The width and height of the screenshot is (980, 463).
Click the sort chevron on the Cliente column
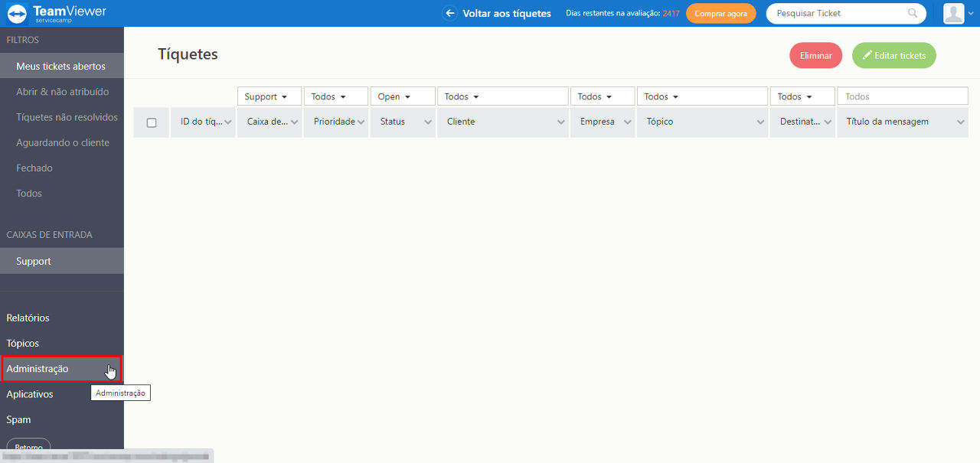(x=561, y=122)
